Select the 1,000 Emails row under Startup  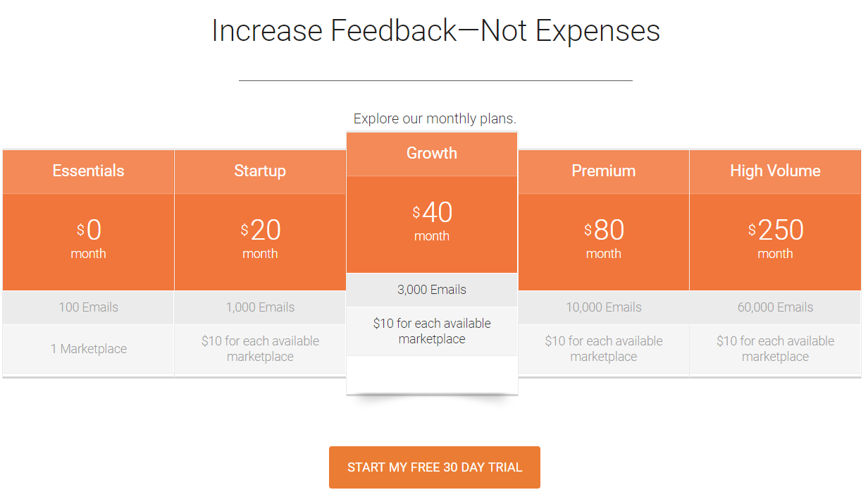(x=260, y=307)
